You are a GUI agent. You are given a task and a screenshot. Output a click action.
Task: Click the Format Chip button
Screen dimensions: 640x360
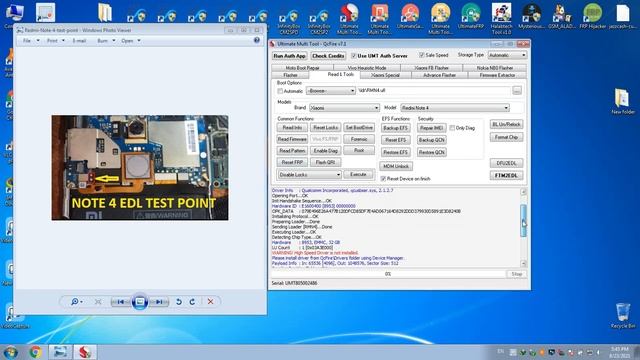tap(506, 138)
